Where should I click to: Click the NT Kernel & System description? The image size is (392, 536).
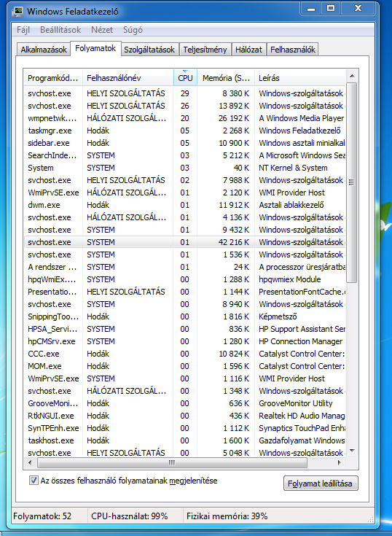click(x=293, y=168)
